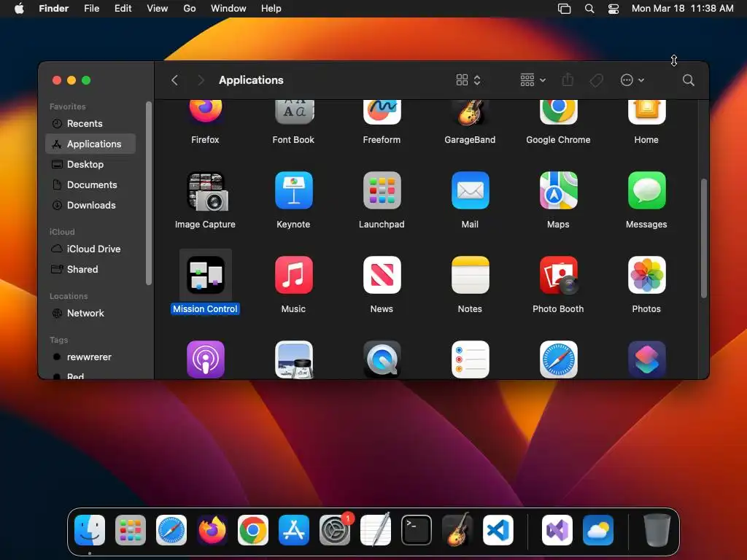Select the Launchpad icon in Applications folder
This screenshot has width=747, height=560.
(382, 190)
